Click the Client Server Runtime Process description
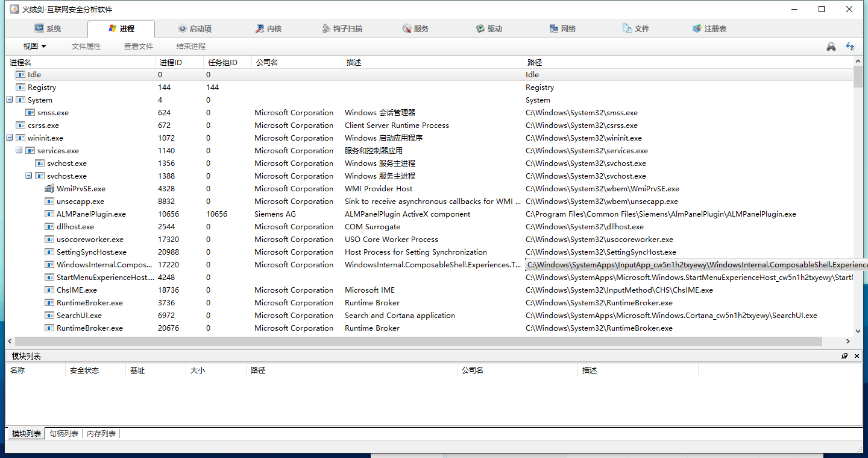This screenshot has width=868, height=458. click(x=397, y=126)
